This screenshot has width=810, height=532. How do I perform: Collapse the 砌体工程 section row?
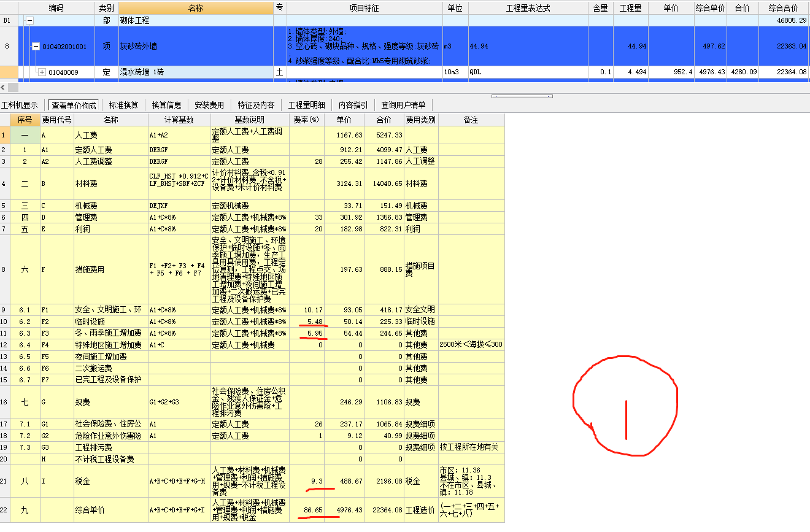(x=29, y=20)
